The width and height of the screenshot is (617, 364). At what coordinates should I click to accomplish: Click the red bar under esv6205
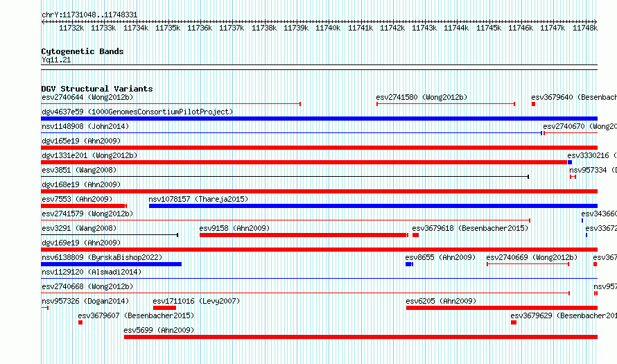[502, 308]
